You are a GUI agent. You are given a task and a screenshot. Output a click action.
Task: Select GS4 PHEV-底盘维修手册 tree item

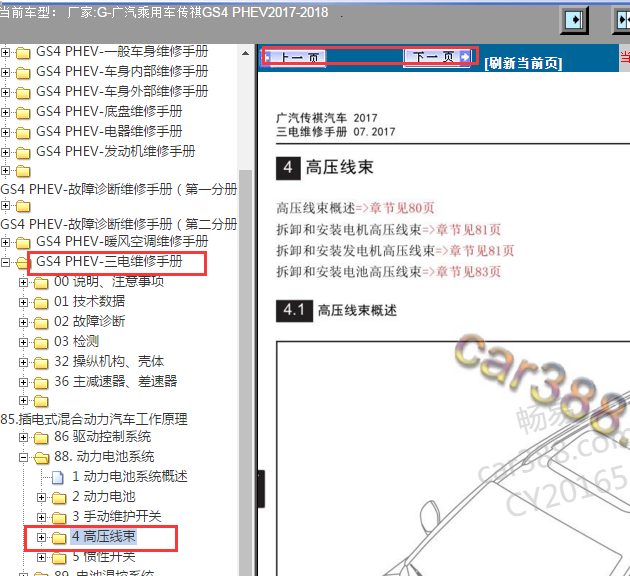coord(109,111)
